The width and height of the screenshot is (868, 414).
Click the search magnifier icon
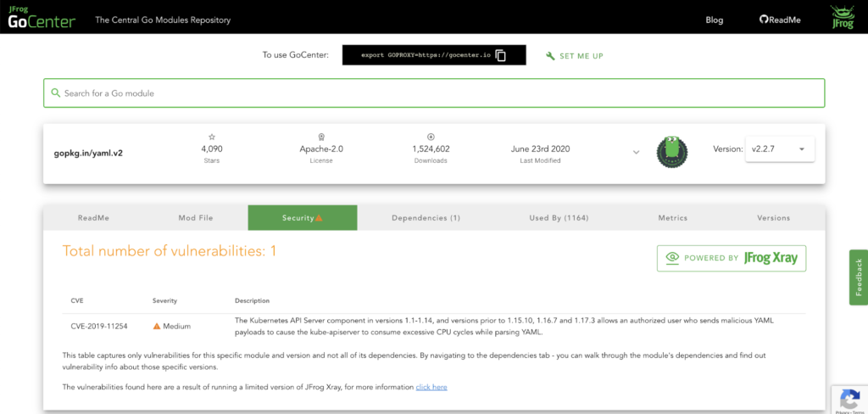[56, 92]
